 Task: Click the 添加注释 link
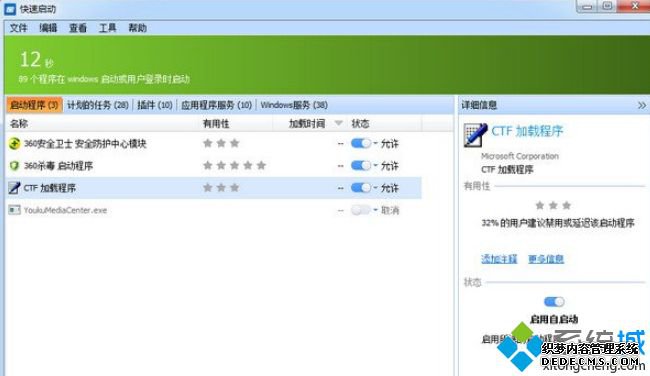point(499,259)
